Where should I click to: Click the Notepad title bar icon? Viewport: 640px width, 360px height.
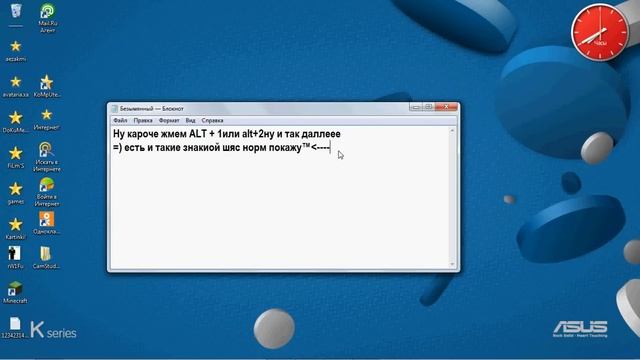click(115, 109)
